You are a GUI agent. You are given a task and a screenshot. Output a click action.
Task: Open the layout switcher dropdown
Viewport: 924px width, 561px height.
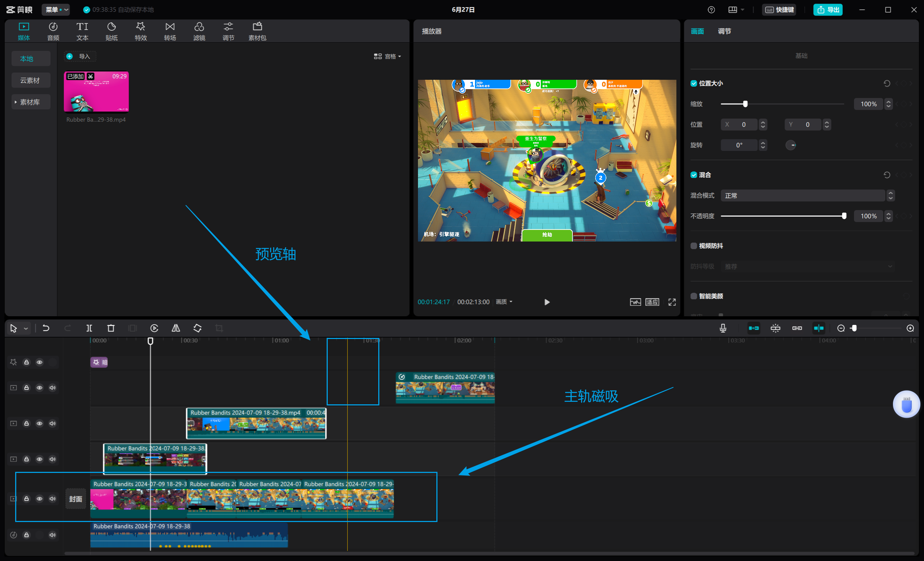tap(737, 10)
